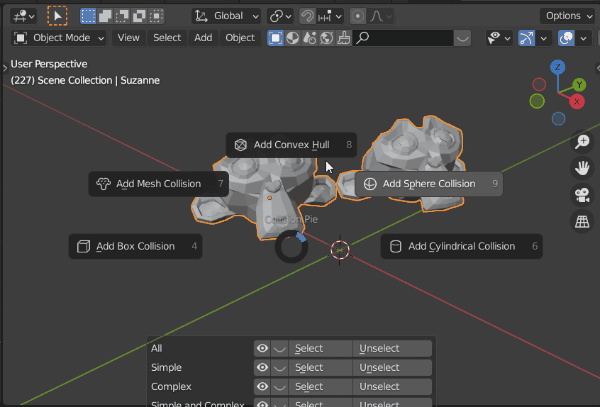Screen dimensions: 600x407
Task: Toggle the eye icon in the Simple row
Action: tap(262, 368)
